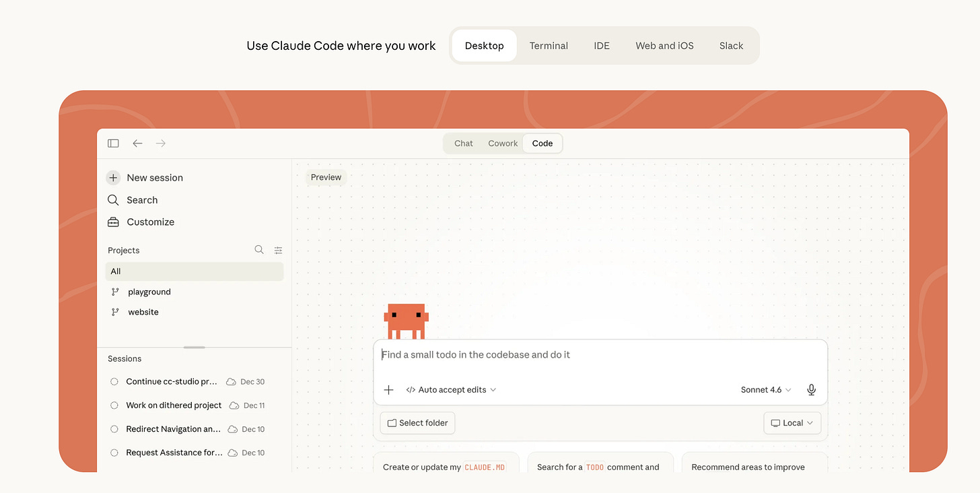Go forward with the right arrow
Image resolution: width=980 pixels, height=493 pixels.
(x=161, y=143)
